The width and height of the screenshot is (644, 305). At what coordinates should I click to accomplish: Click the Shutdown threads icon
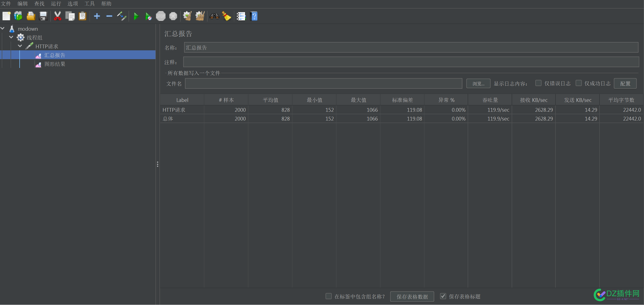(173, 16)
